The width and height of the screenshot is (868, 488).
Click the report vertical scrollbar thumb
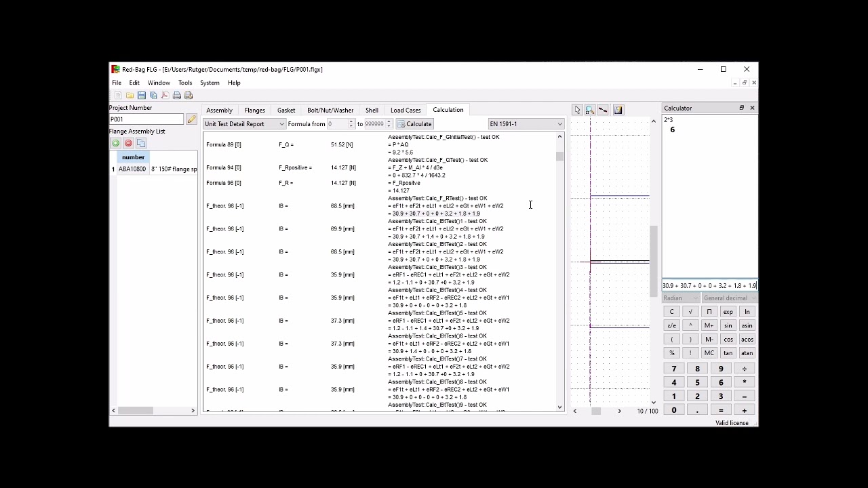click(x=559, y=156)
